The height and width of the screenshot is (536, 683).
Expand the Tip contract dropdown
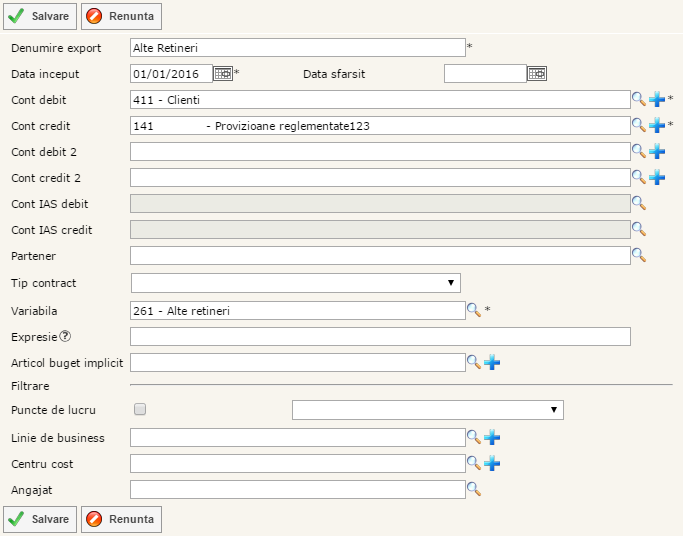coord(295,283)
